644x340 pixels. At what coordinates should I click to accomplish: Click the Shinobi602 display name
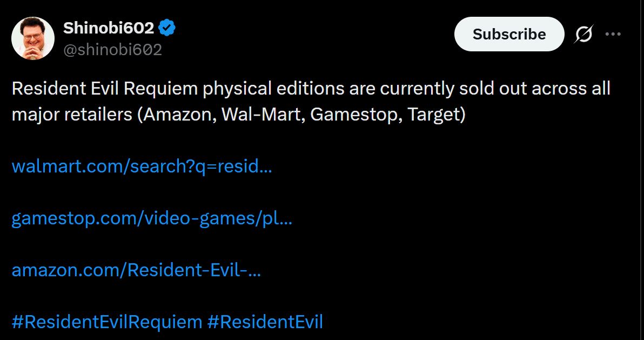point(108,28)
